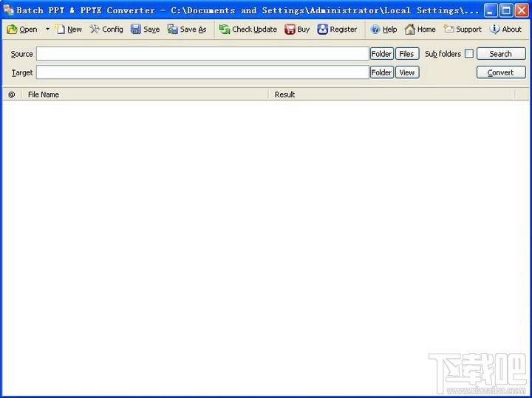Image resolution: width=532 pixels, height=398 pixels.
Task: Click the Files button for Source
Action: (407, 54)
